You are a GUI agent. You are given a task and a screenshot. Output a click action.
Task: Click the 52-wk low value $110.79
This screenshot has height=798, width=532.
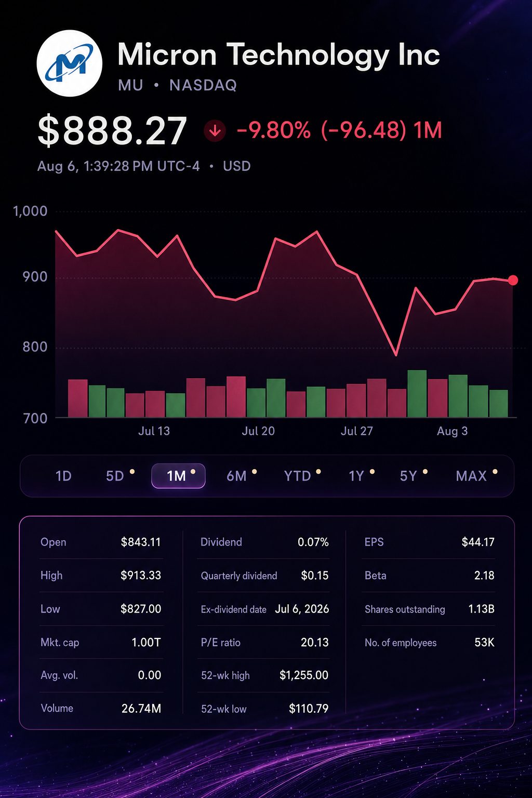click(x=309, y=709)
